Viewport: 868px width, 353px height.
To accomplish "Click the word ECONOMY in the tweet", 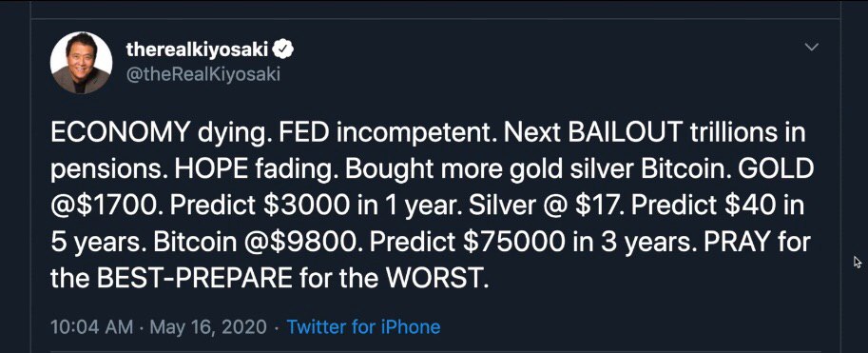I will coord(120,134).
